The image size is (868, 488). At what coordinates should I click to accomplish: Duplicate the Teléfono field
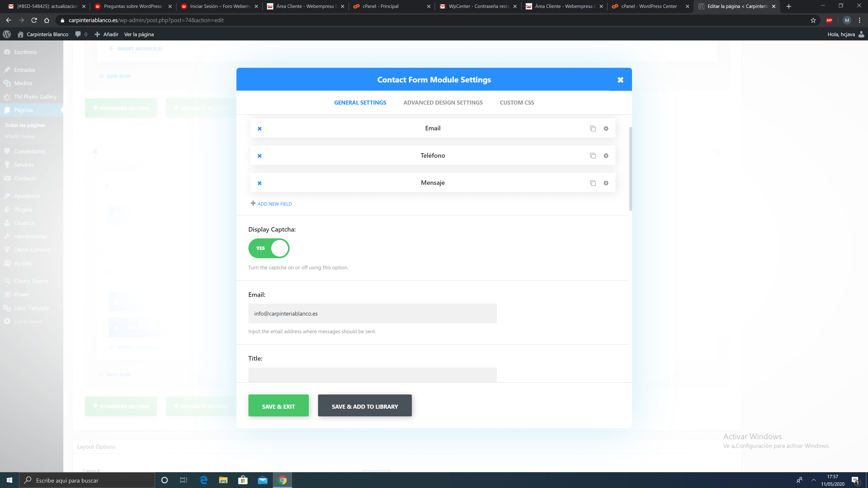point(593,156)
